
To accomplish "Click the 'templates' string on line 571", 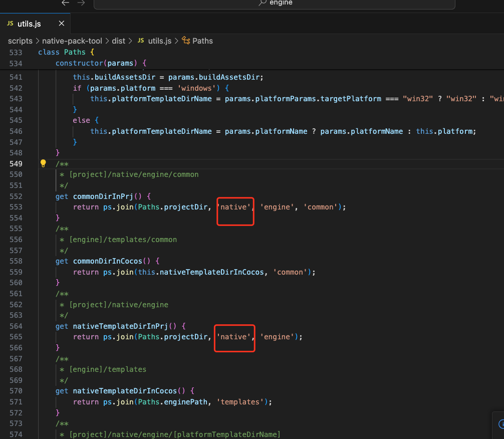I will point(240,402).
